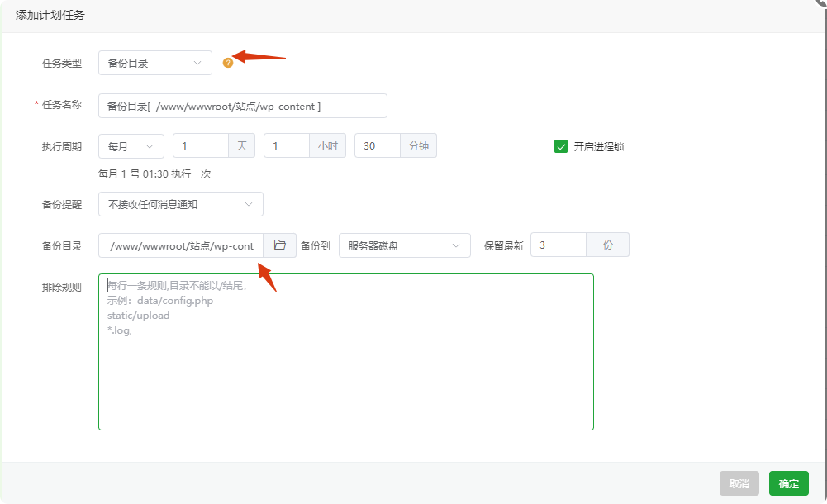Click the 备份到 label
This screenshot has height=504, width=827.
316,245
